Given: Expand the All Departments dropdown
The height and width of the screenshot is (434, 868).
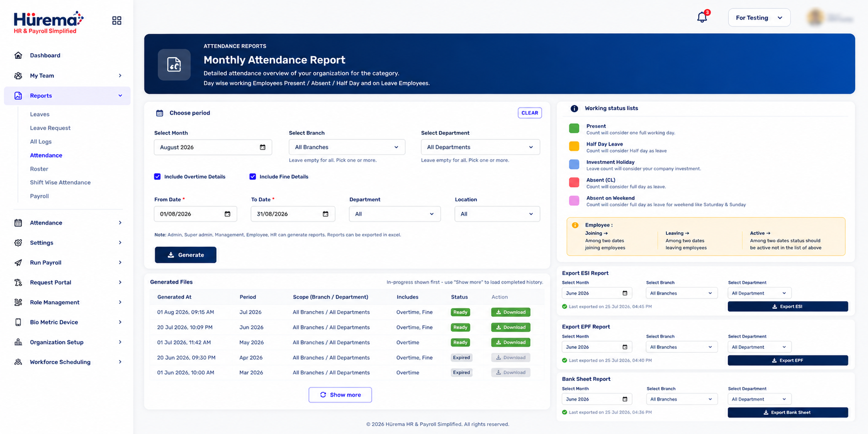Looking at the screenshot, I should [x=480, y=147].
